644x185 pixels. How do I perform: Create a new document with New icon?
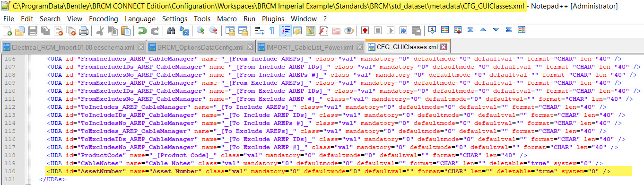pyautogui.click(x=7, y=31)
